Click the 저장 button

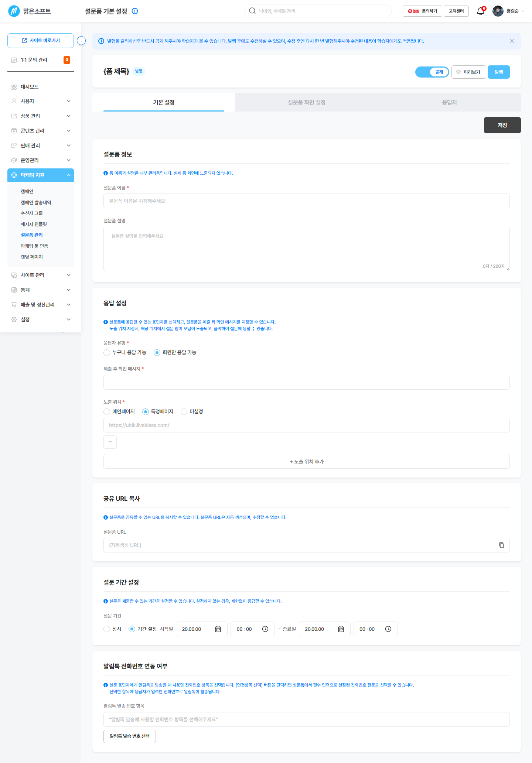(502, 125)
